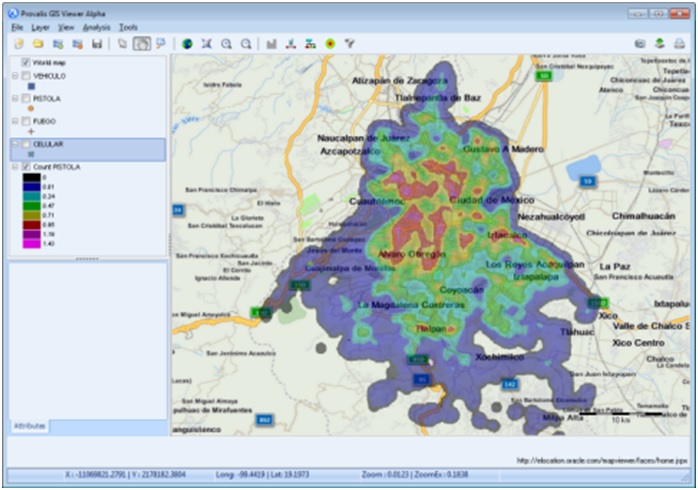698x490 pixels.
Task: Collapse the FUEGO layer tree node
Action: click(14, 121)
